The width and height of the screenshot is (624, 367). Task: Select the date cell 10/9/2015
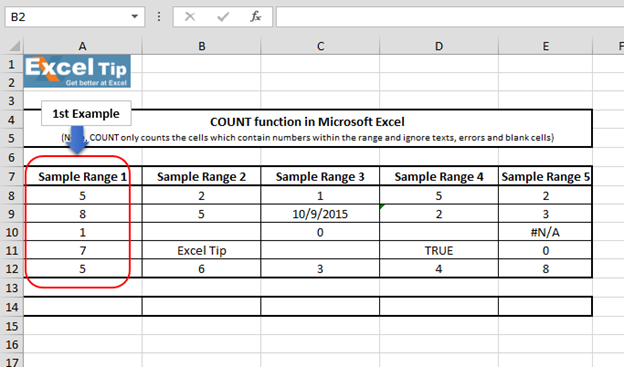pyautogui.click(x=320, y=214)
